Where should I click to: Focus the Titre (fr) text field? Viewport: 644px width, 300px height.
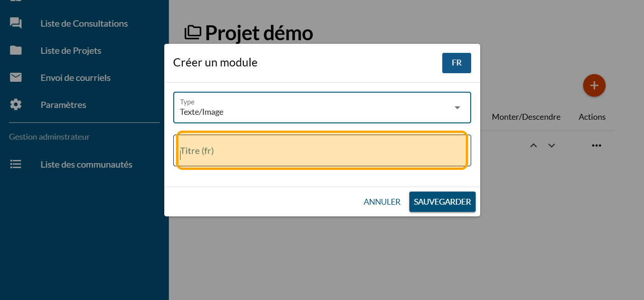(x=322, y=151)
